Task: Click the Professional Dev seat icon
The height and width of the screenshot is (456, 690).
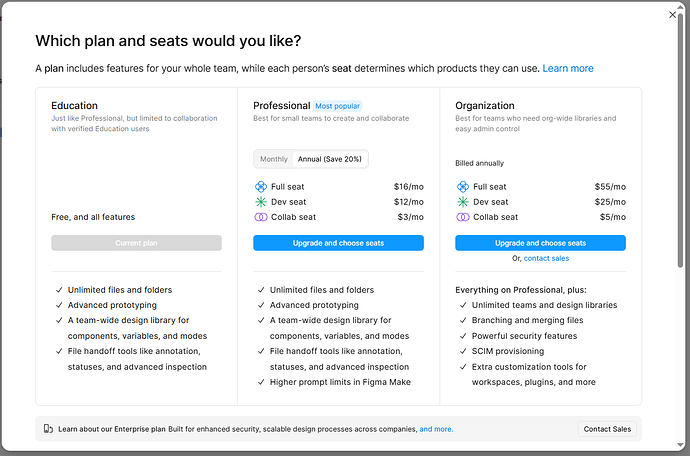Action: coord(261,202)
